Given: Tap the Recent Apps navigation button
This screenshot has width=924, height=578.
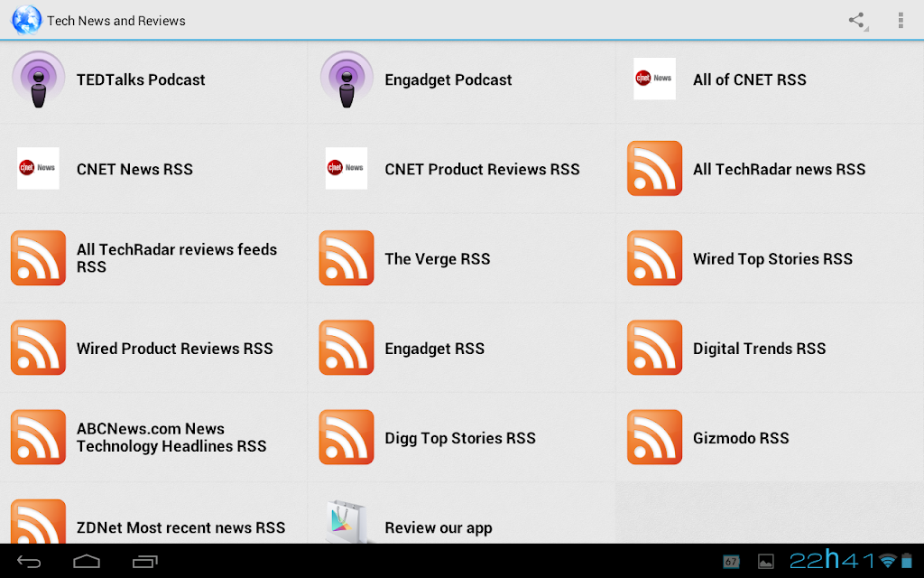Looking at the screenshot, I should click(x=145, y=562).
